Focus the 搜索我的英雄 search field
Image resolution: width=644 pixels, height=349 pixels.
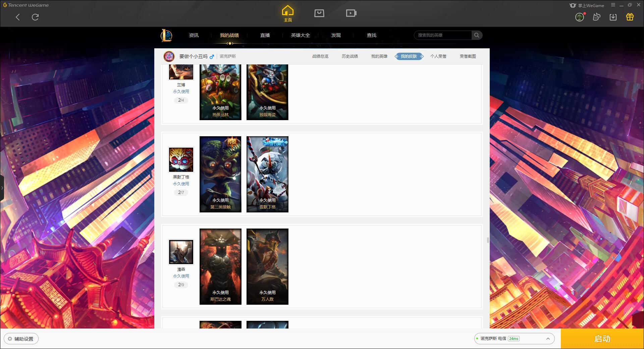coord(443,35)
